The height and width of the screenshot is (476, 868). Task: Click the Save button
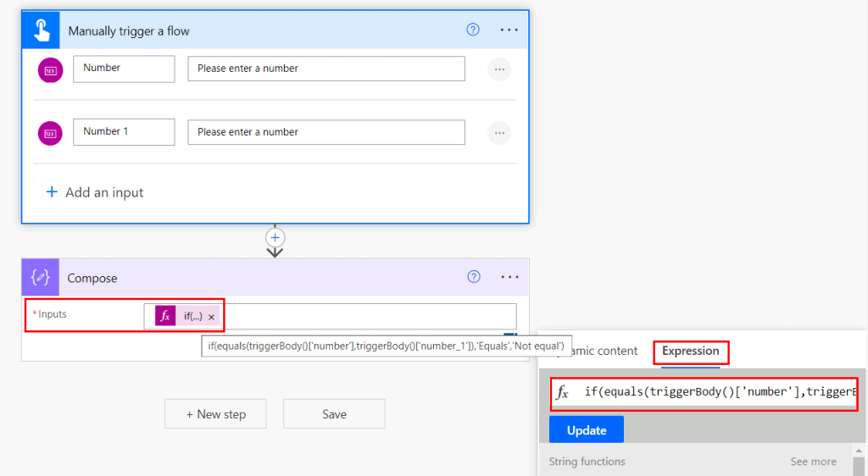[334, 414]
